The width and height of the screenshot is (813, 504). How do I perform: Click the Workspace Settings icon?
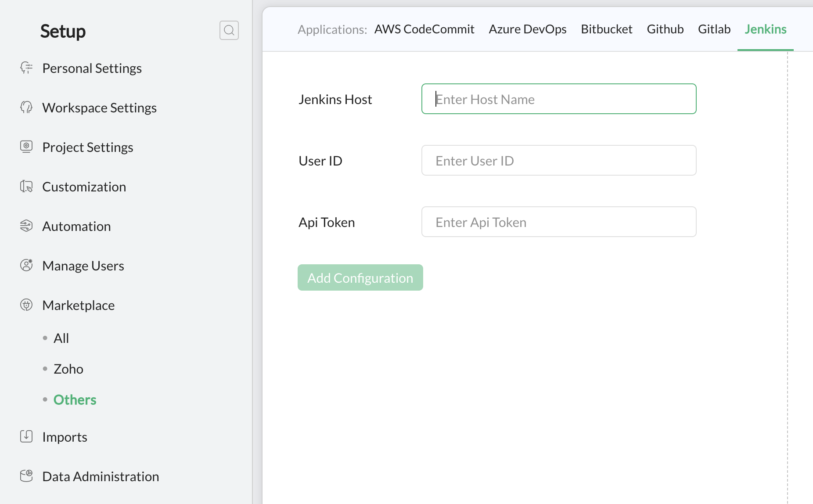(x=26, y=108)
